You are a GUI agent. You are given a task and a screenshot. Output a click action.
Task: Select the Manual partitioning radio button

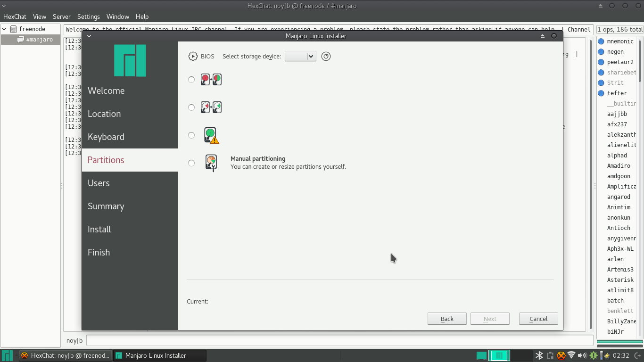click(x=191, y=163)
